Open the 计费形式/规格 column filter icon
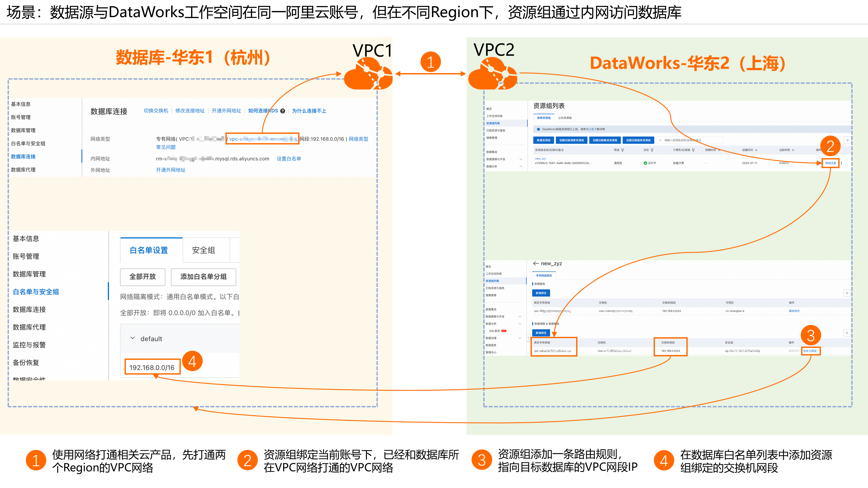Viewport: 868px width, 488px height. click(x=693, y=150)
